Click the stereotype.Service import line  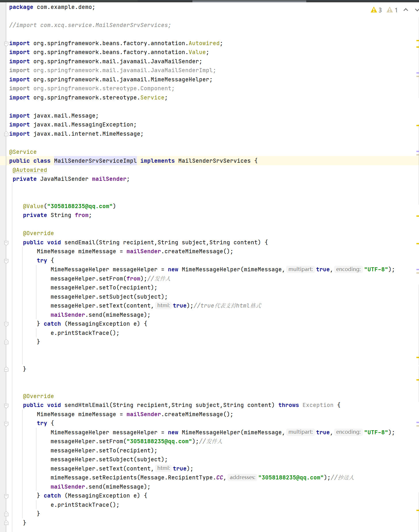(88, 97)
